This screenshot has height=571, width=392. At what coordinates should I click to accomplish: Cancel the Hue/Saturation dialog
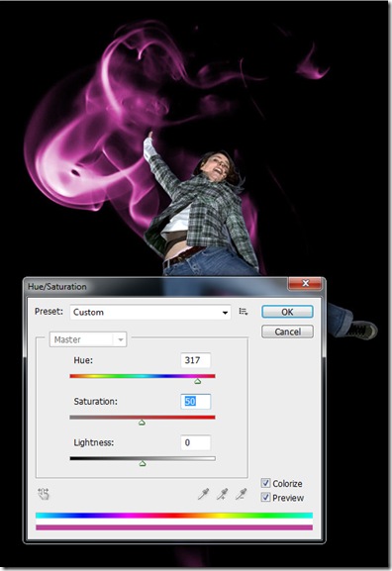pyautogui.click(x=287, y=332)
